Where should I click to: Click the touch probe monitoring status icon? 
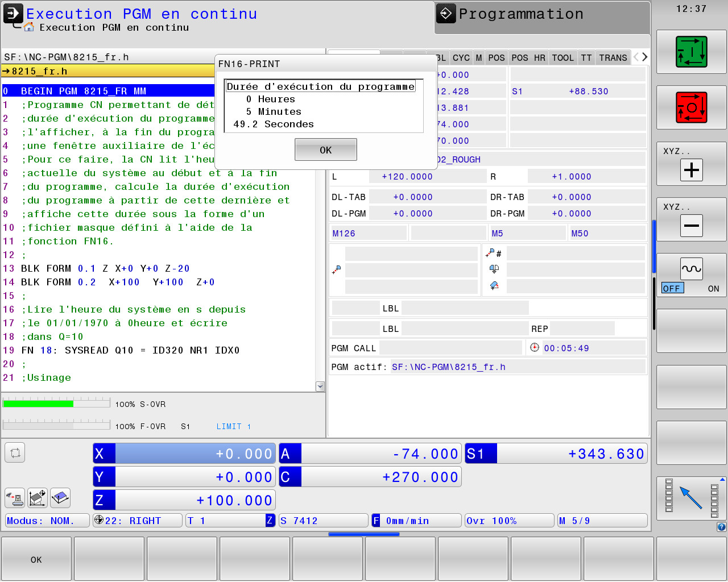pyautogui.click(x=15, y=498)
